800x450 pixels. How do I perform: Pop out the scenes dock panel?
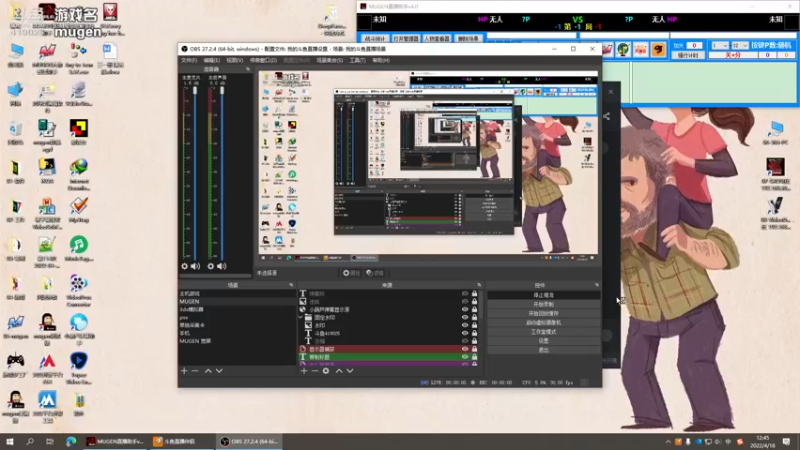click(x=291, y=285)
